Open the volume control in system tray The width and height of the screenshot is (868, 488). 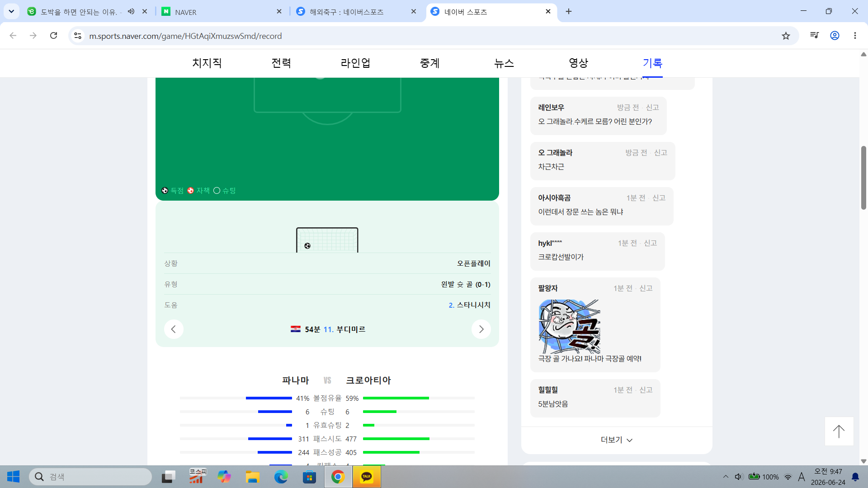pos(739,477)
